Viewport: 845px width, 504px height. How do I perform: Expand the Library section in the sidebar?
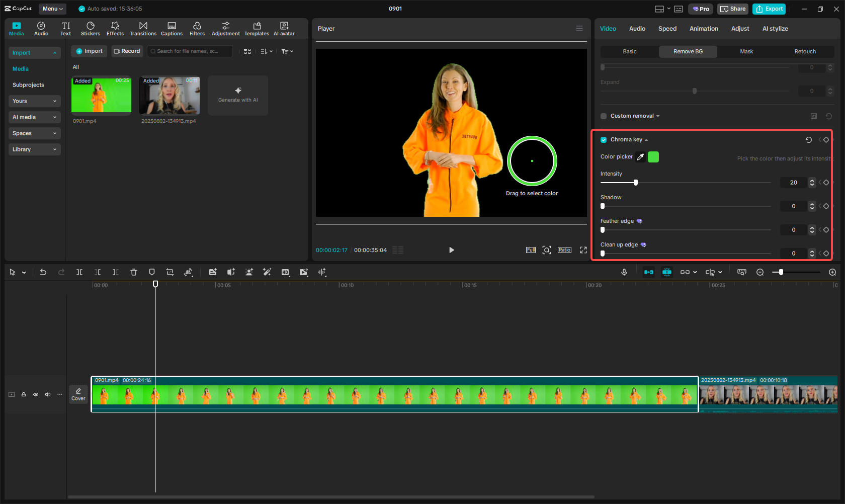(x=34, y=149)
